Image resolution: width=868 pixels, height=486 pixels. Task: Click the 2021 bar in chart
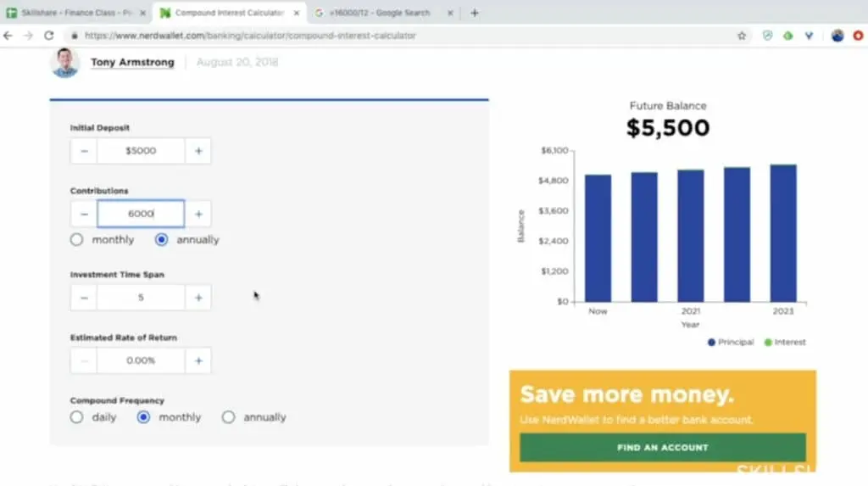pos(691,236)
